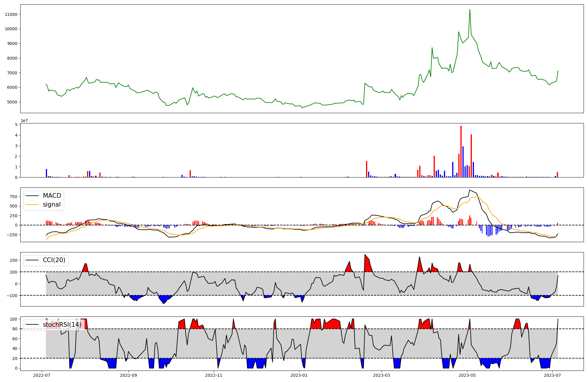Image resolution: width=588 pixels, height=382 pixels.
Task: Click the tall blue volume bar near 3e7
Action: (463, 162)
